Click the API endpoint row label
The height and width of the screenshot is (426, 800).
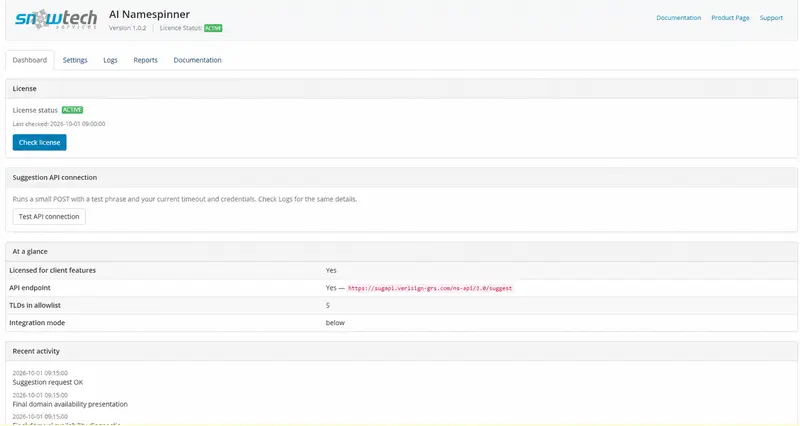30,288
